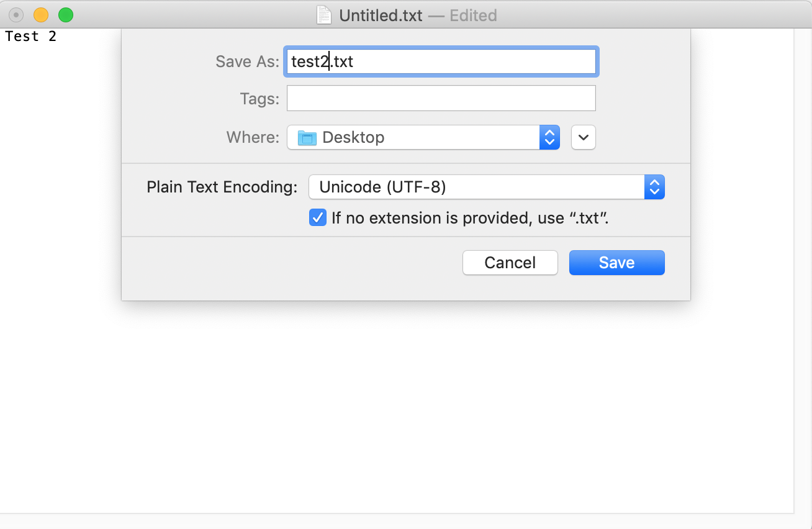
Task: Click the vertical scrollbar track on right
Action: (x=803, y=271)
